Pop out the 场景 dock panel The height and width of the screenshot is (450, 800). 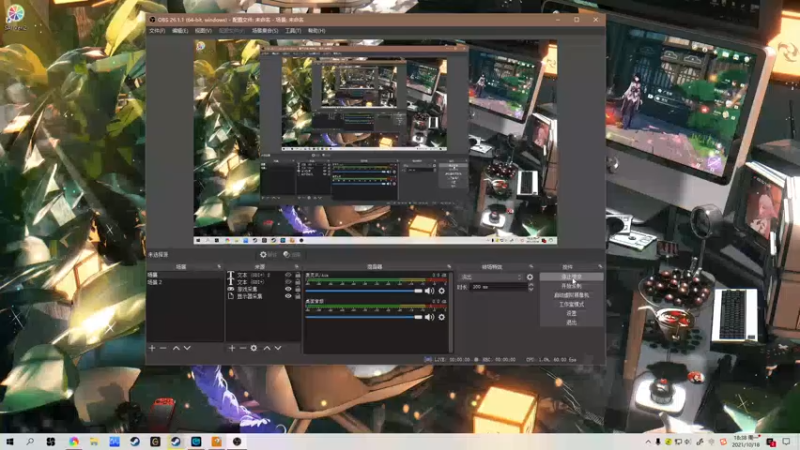(x=219, y=267)
